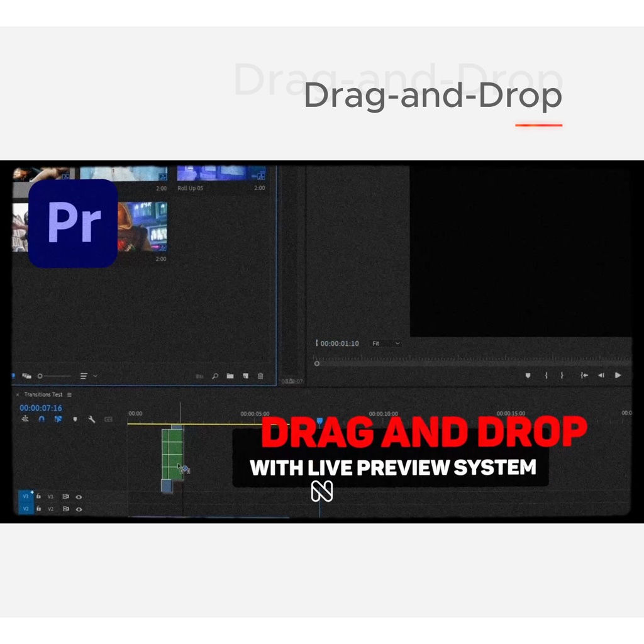Toggle V3 track output eye icon

(x=79, y=497)
